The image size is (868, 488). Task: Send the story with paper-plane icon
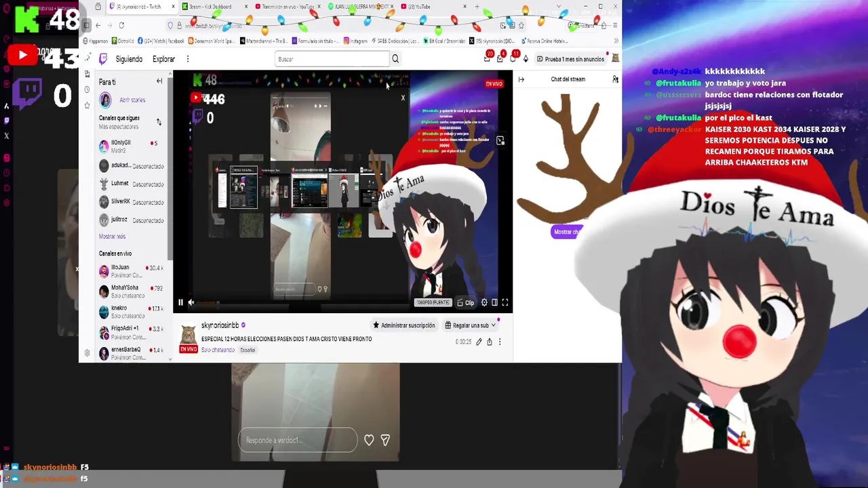point(385,441)
